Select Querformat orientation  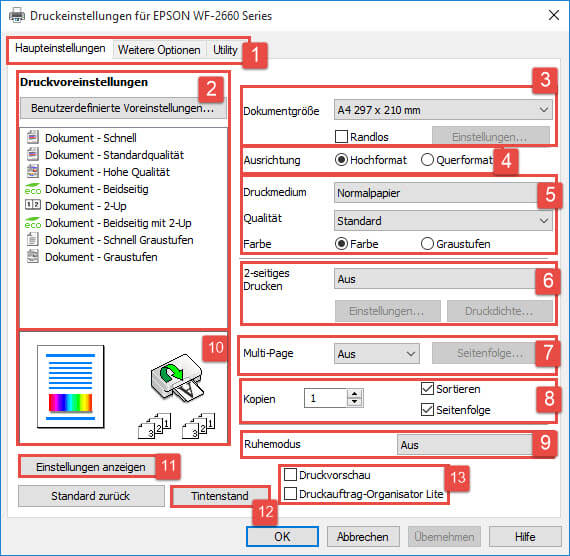[x=427, y=160]
